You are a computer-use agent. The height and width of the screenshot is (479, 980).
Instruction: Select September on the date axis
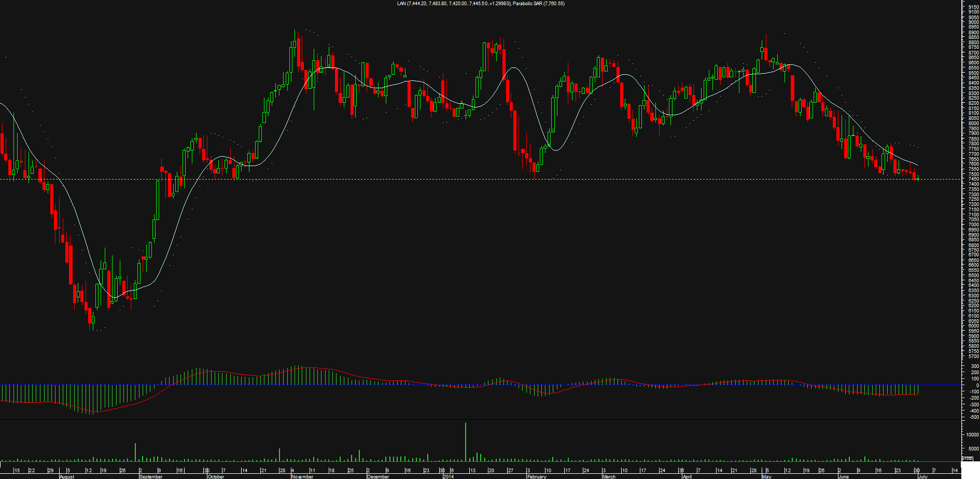tap(151, 476)
